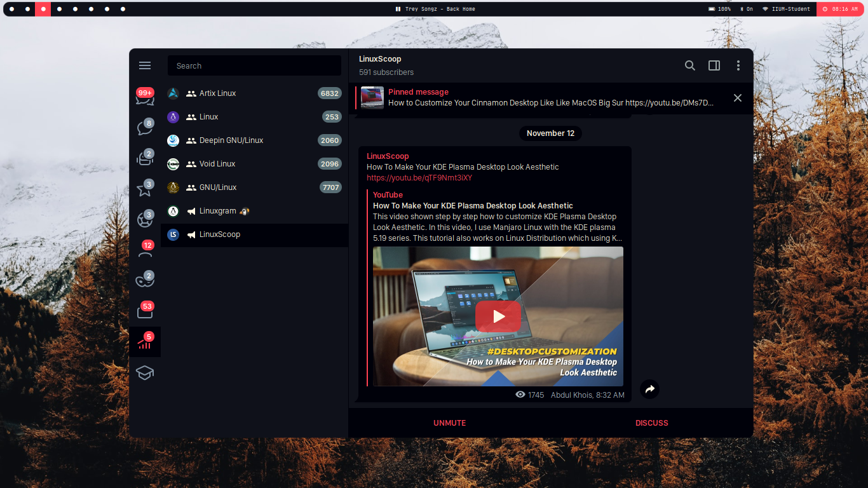Open the soccer ball folder in the sidebar

(x=145, y=219)
